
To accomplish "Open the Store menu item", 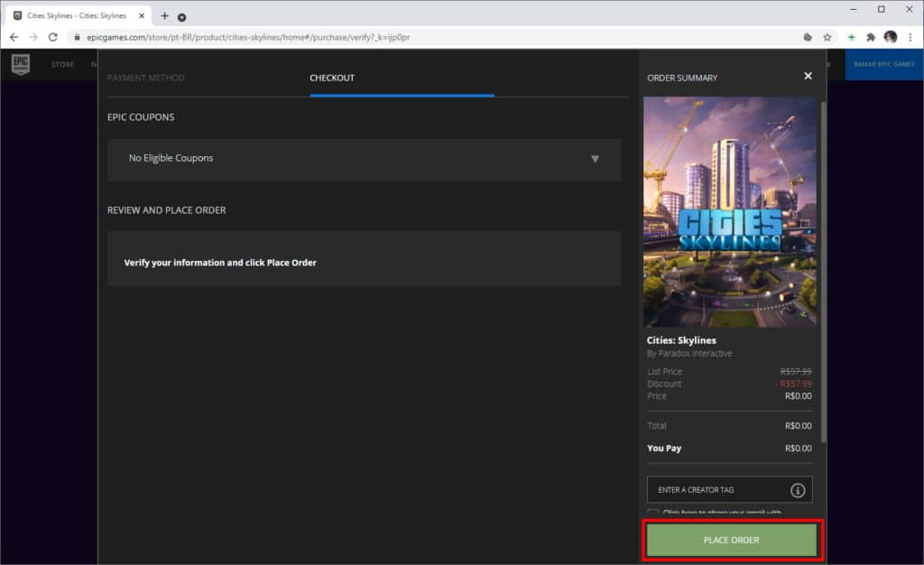I will point(62,64).
